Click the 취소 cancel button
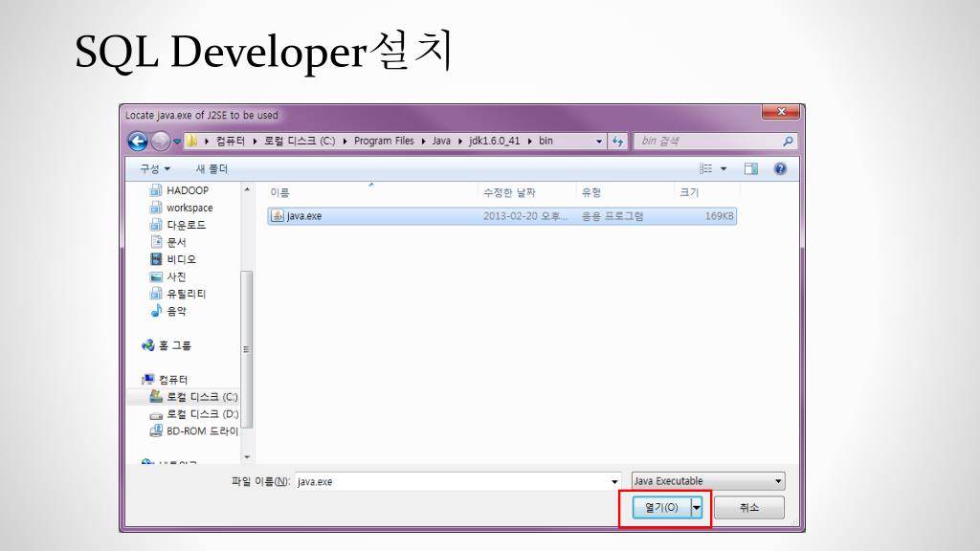Screen dimensions: 980x551 click(x=749, y=507)
